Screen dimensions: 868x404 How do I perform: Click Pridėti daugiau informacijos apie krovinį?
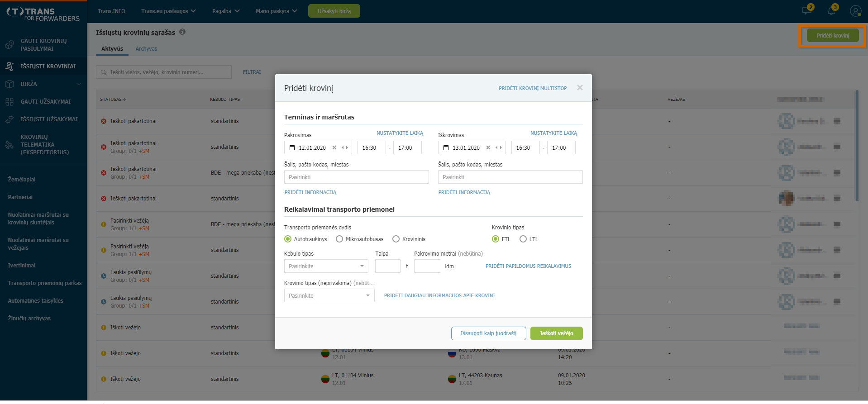pos(439,295)
